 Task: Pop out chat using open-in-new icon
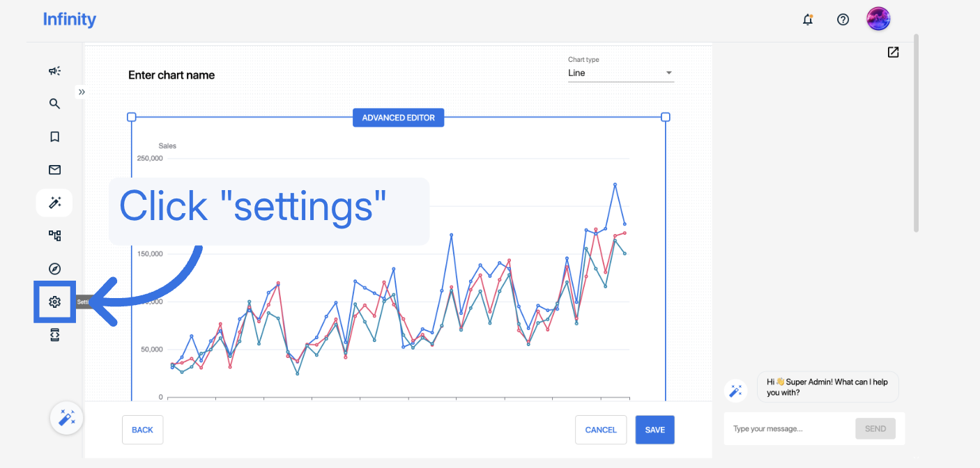[893, 52]
